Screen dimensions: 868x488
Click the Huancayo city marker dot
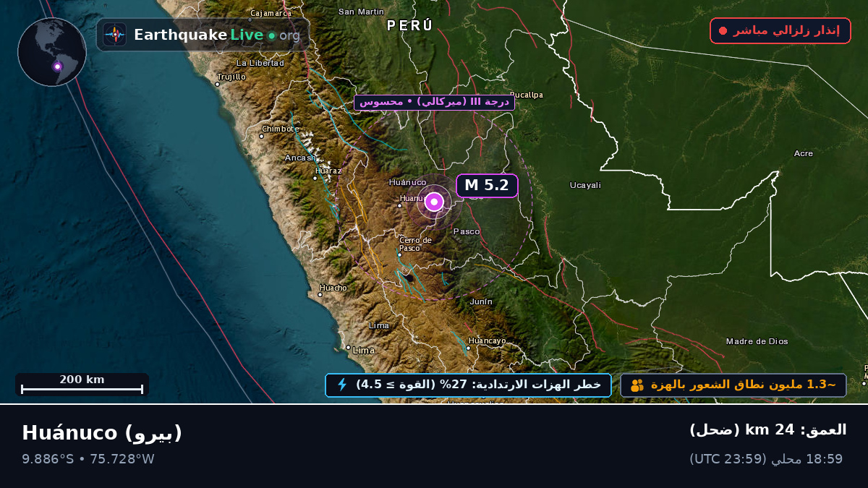(x=468, y=348)
